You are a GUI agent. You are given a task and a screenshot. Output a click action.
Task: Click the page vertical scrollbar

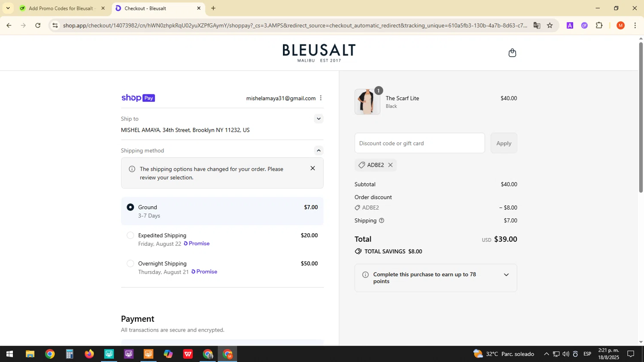(641, 118)
